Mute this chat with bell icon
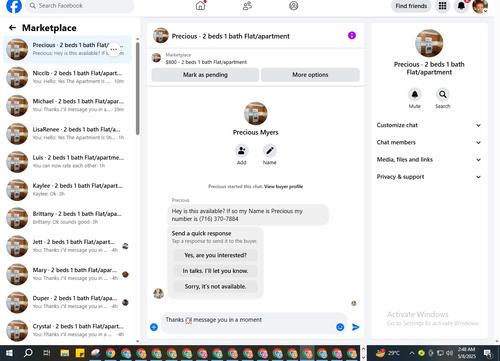This screenshot has height=361, width=500. click(x=415, y=95)
